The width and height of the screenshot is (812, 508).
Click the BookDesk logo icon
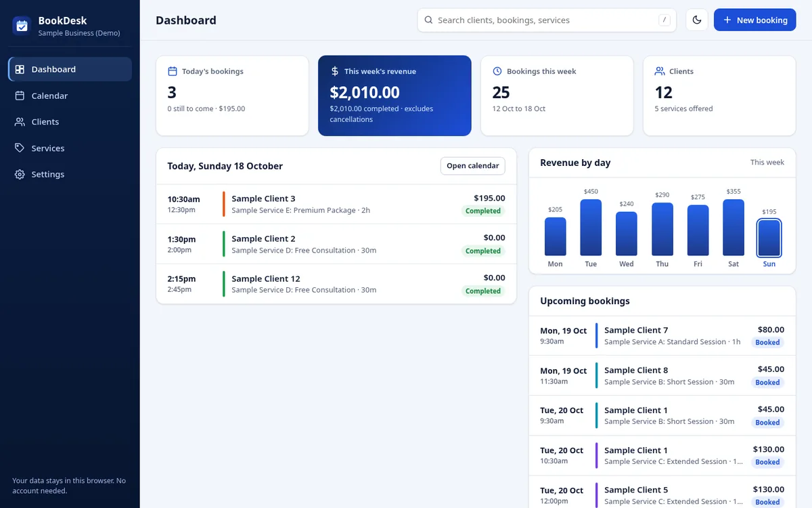pyautogui.click(x=22, y=26)
